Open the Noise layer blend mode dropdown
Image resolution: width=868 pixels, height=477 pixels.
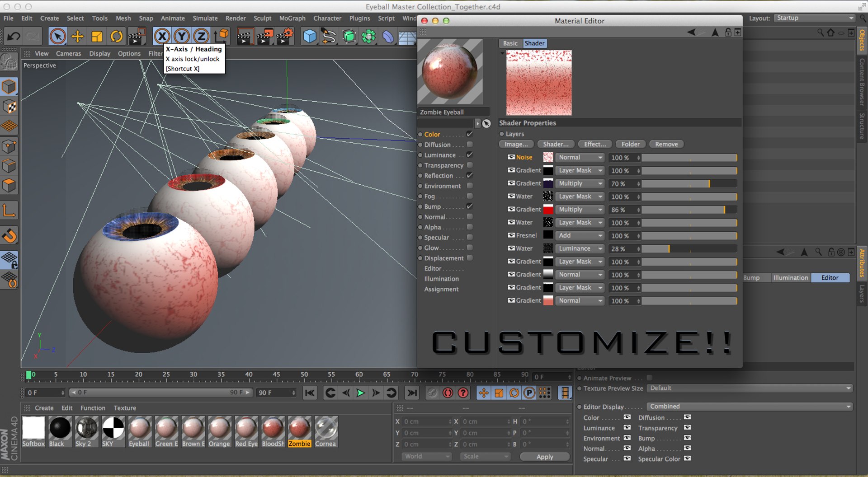coord(580,158)
